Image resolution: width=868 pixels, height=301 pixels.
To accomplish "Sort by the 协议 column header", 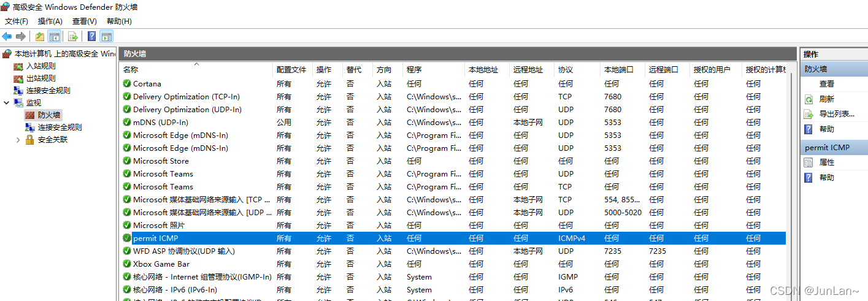I will 577,70.
